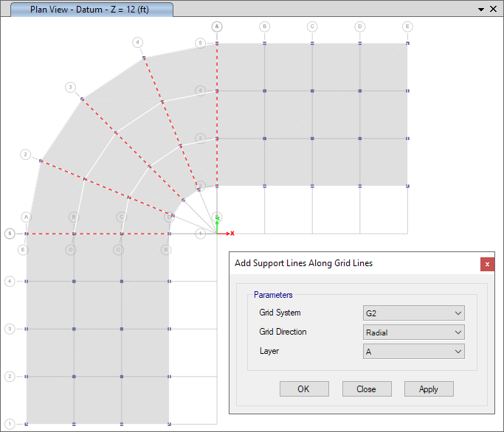Click grid bubble C on the top row

click(x=312, y=27)
